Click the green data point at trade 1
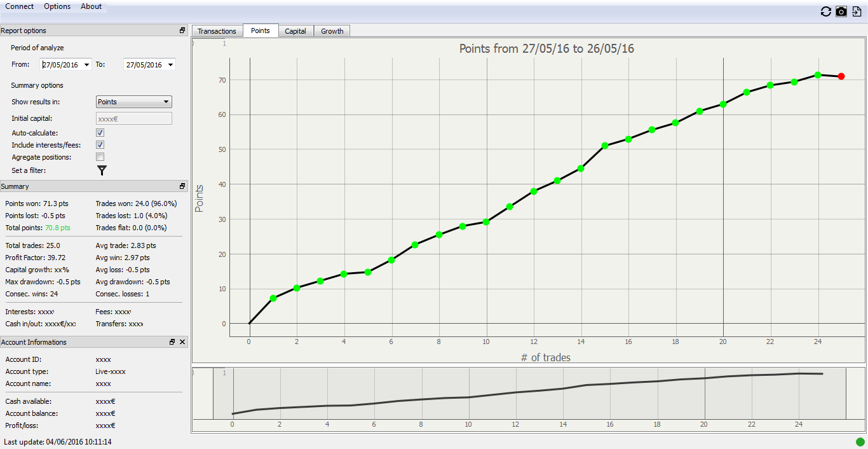The width and height of the screenshot is (868, 449). click(273, 298)
